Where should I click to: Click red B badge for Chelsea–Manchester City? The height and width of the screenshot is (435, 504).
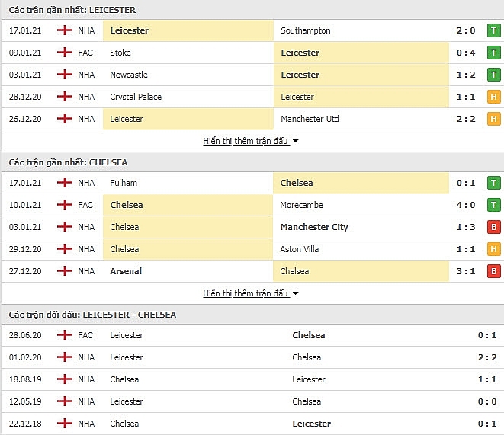click(493, 227)
